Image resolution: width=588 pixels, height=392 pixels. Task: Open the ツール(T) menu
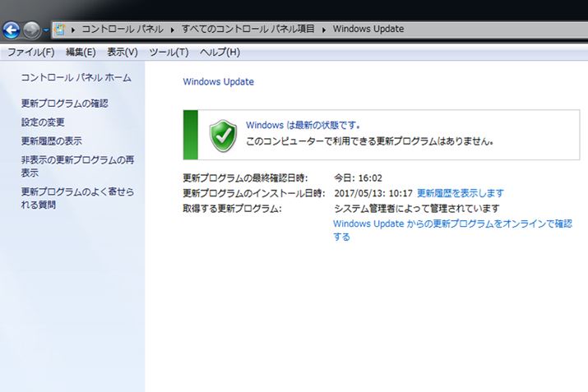coord(169,53)
